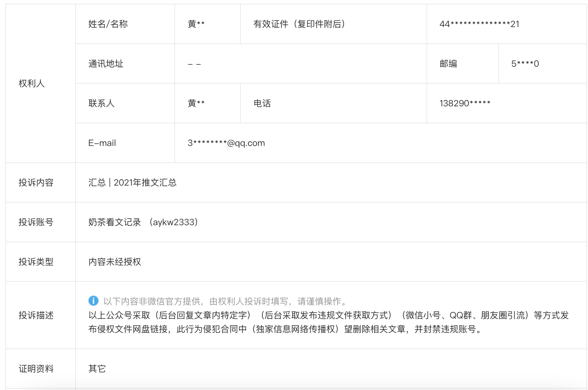Click the blue info icon in 投诉描述

[93, 301]
